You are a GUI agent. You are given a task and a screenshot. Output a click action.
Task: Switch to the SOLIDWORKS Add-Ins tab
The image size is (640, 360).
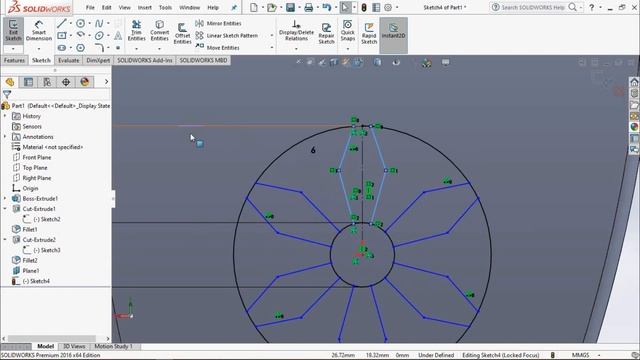[x=144, y=60]
